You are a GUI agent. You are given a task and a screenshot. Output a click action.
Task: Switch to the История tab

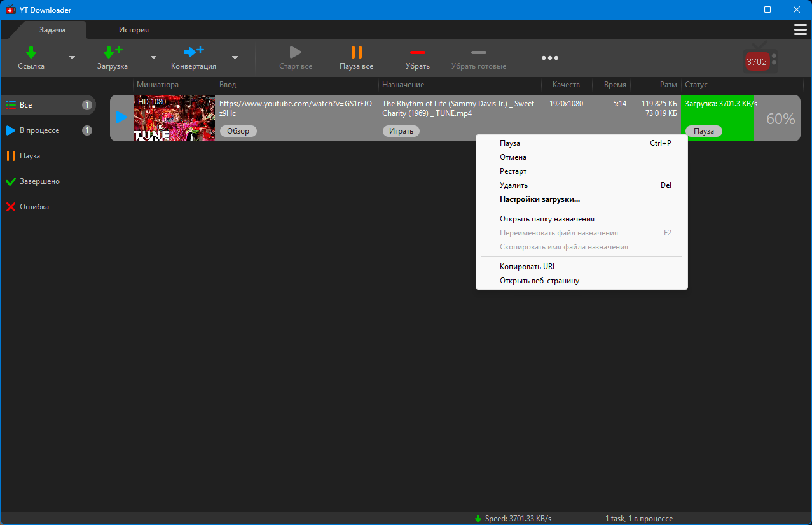coord(134,30)
